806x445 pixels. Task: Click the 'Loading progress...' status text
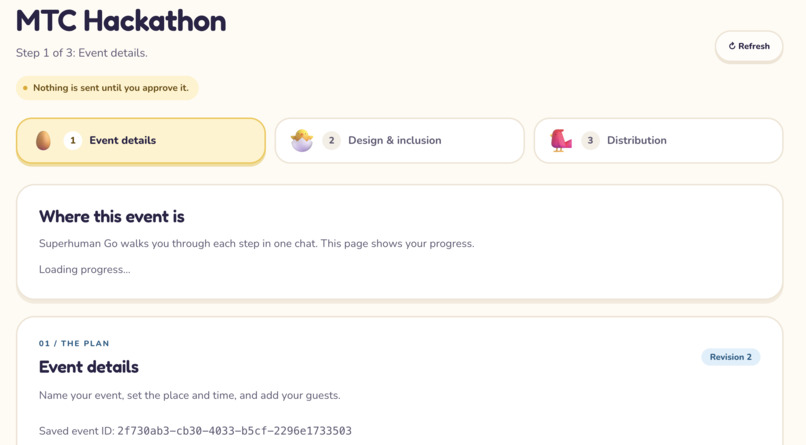click(85, 269)
